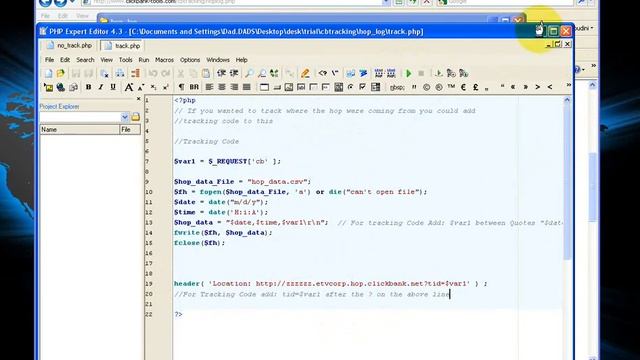640x360 pixels.
Task: Open the Edit menu
Action: [x=65, y=60]
